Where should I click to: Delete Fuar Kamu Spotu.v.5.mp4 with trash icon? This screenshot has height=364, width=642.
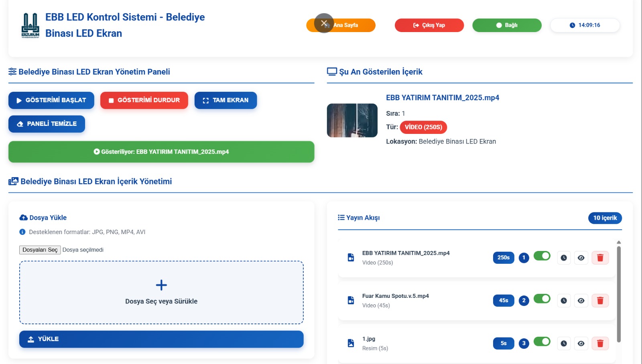(600, 301)
